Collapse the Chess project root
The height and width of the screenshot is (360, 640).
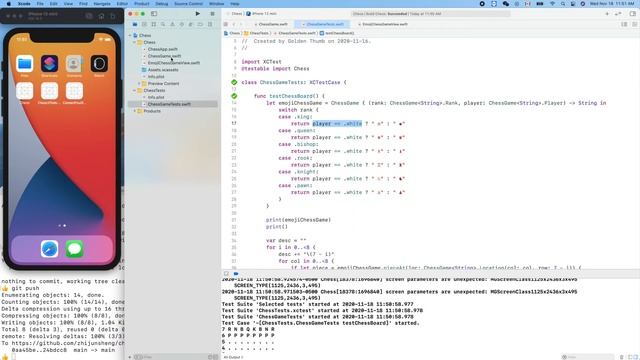pos(130,36)
